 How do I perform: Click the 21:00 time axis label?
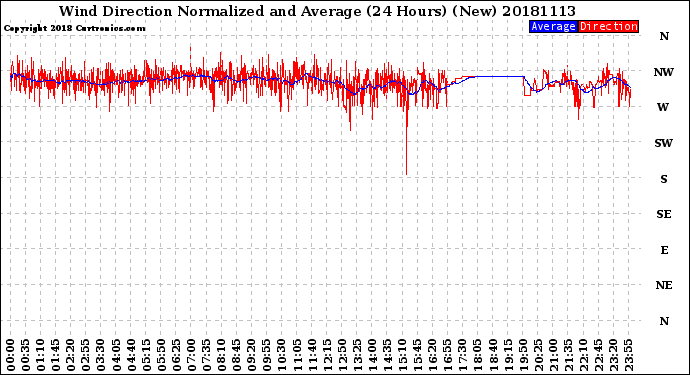[x=554, y=355]
